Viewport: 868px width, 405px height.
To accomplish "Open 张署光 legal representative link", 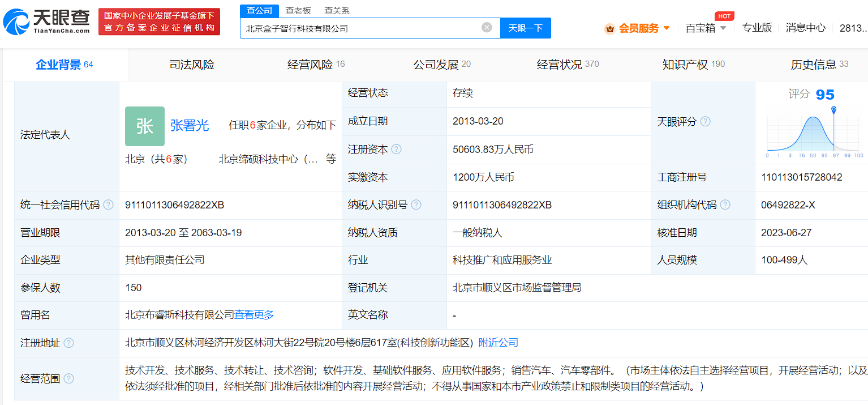I will point(190,126).
